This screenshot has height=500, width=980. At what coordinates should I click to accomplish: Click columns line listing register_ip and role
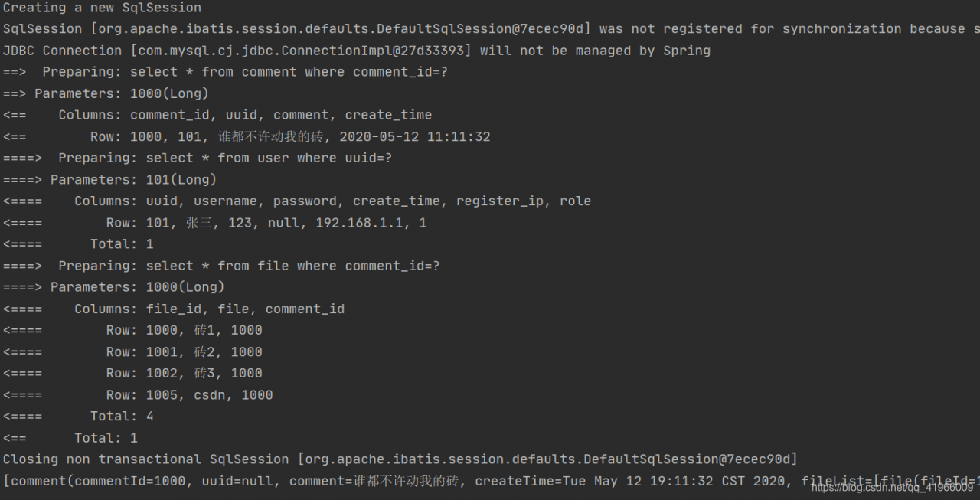(x=297, y=201)
